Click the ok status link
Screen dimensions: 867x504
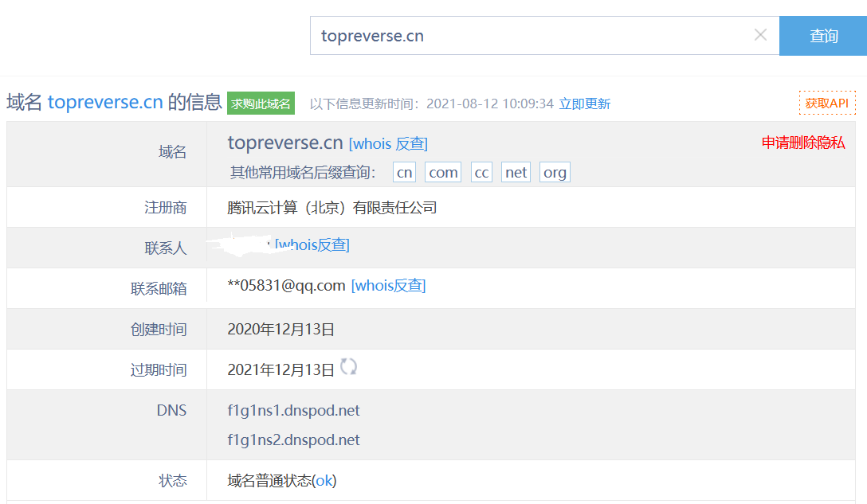click(324, 481)
